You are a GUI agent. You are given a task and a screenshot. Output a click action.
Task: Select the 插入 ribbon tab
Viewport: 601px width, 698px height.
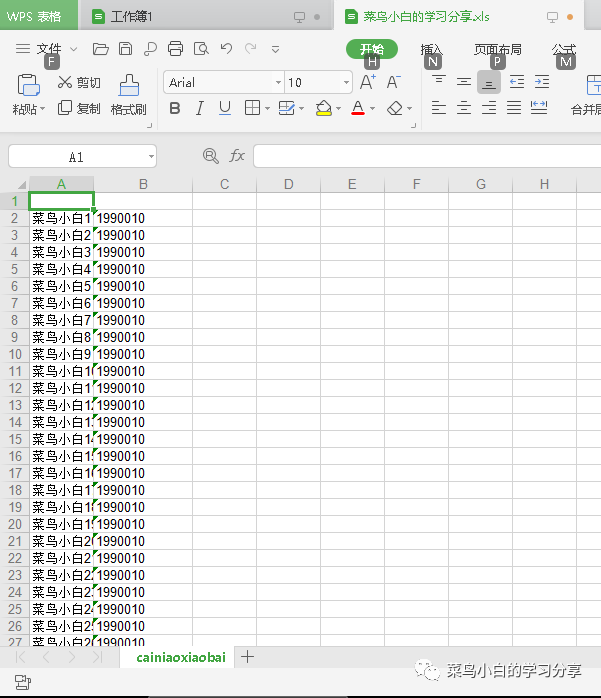[431, 49]
